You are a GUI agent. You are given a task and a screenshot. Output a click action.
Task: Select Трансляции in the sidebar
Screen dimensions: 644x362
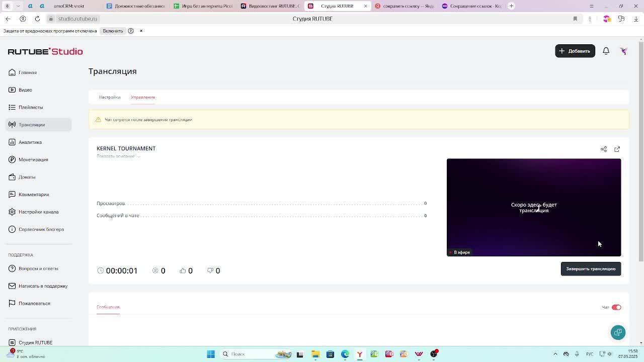[38, 125]
